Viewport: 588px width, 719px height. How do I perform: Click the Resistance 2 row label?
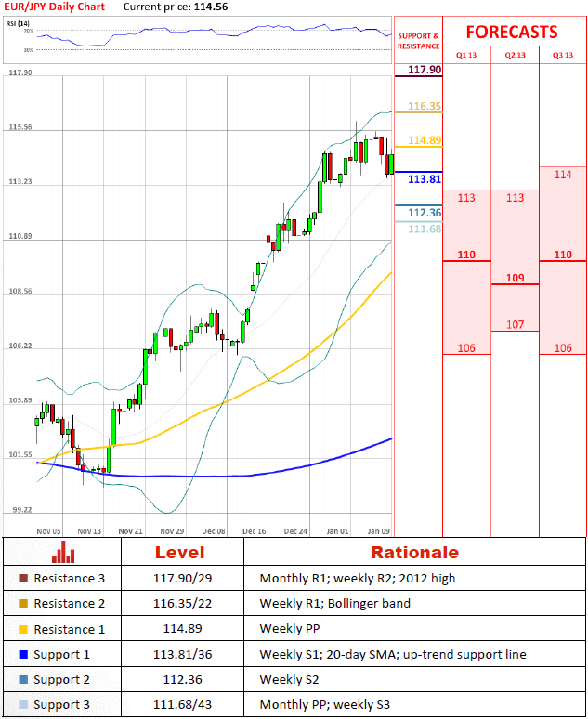click(x=70, y=604)
